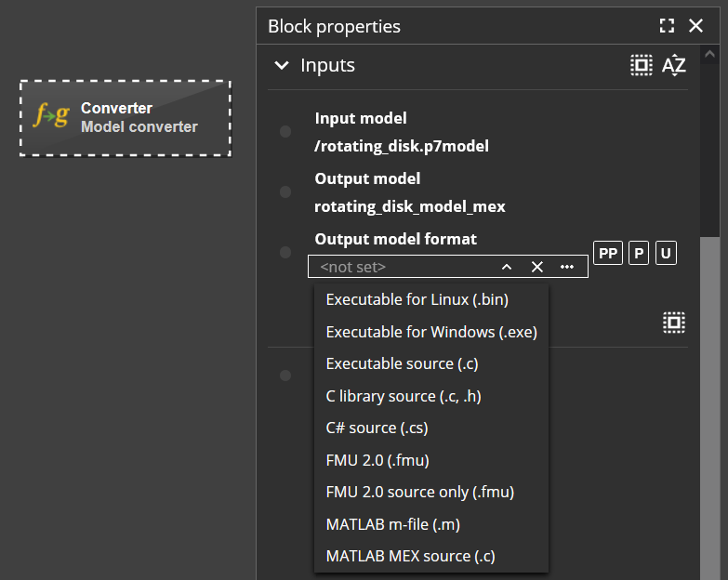Select Executable for Linux (.bin)
Viewport: 728px width, 580px height.
point(417,300)
